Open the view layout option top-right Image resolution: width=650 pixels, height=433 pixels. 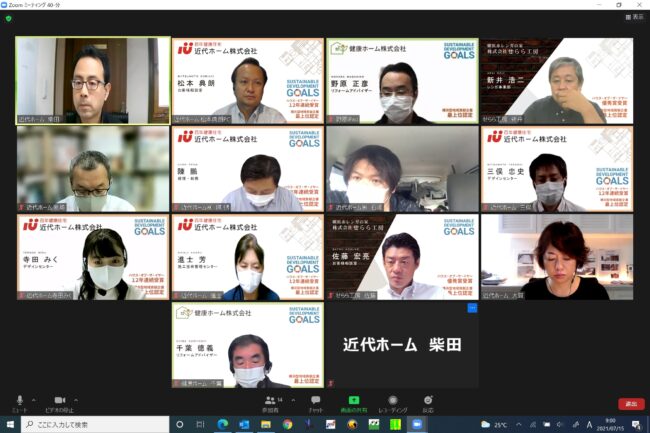click(635, 17)
